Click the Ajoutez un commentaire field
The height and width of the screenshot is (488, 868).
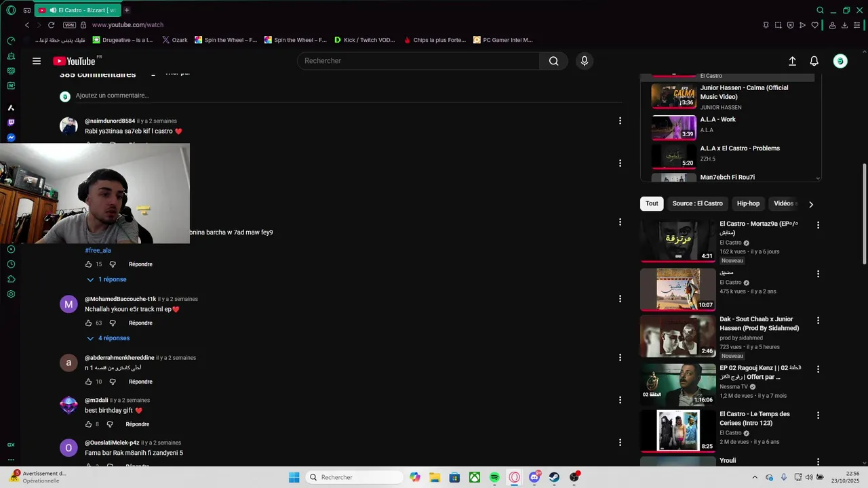[348, 96]
